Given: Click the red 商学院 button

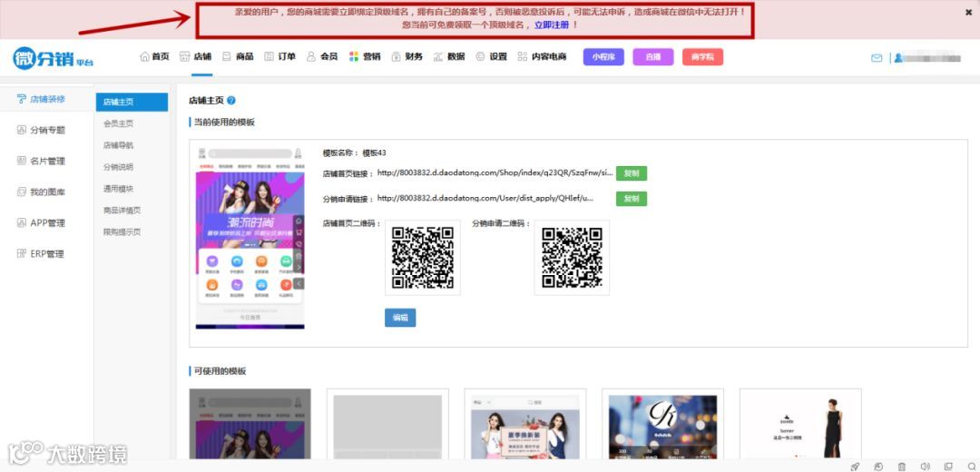Looking at the screenshot, I should (x=702, y=57).
